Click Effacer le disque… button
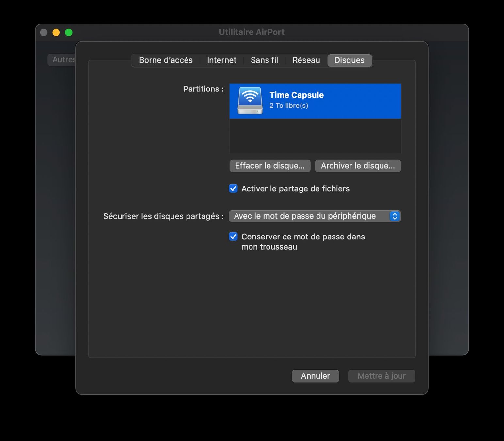The width and height of the screenshot is (504, 441). pyautogui.click(x=270, y=166)
